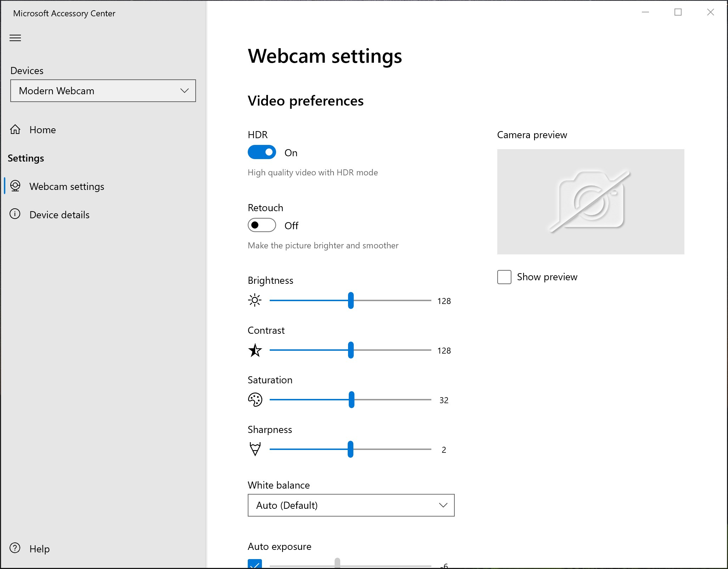
Task: Click the Brightness sun icon
Action: tap(255, 300)
